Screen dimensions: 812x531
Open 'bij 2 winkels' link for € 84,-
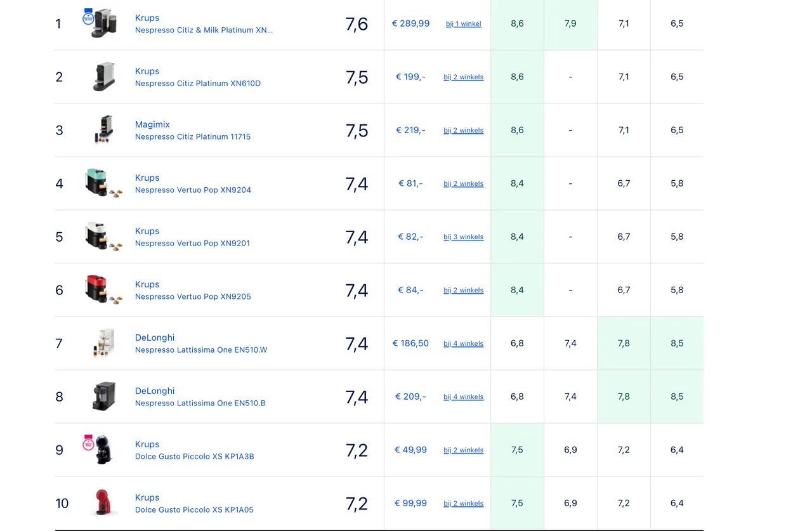[464, 291]
